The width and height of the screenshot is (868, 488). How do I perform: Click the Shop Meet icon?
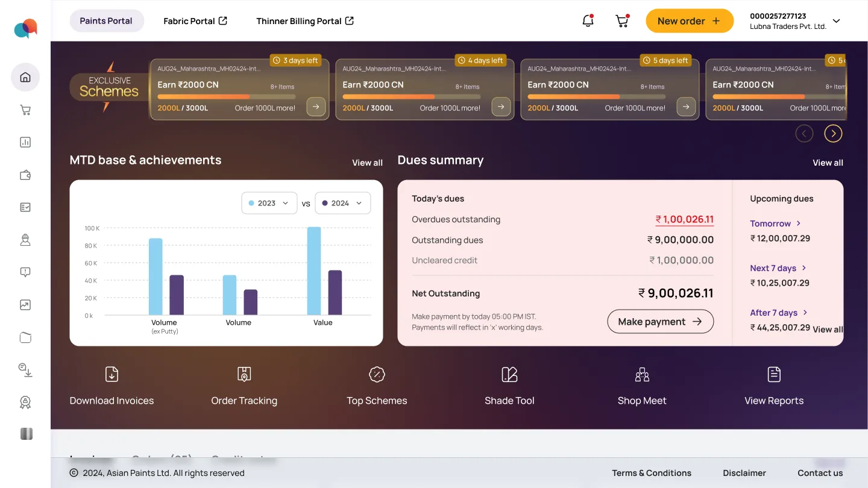[x=642, y=374]
